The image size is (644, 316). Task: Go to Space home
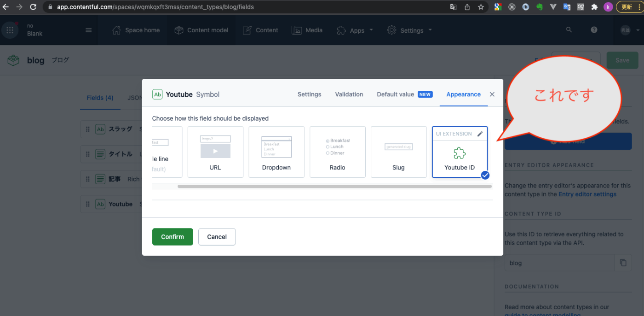(136, 30)
